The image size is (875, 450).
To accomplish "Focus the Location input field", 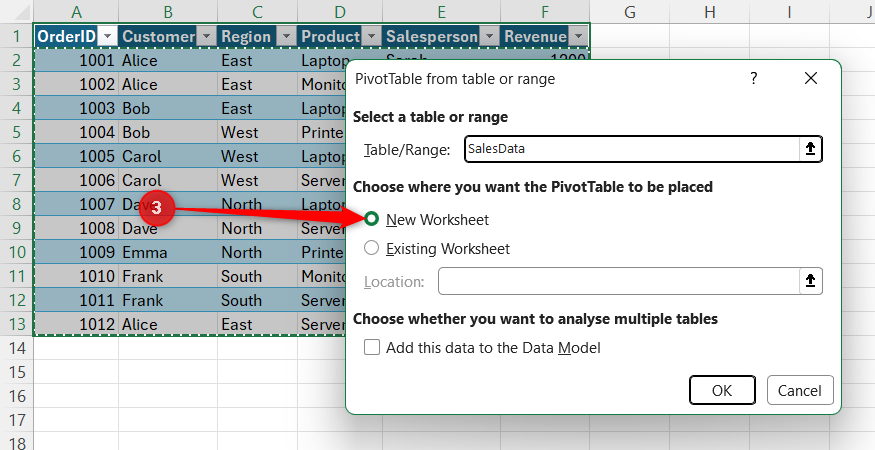I will click(x=619, y=281).
